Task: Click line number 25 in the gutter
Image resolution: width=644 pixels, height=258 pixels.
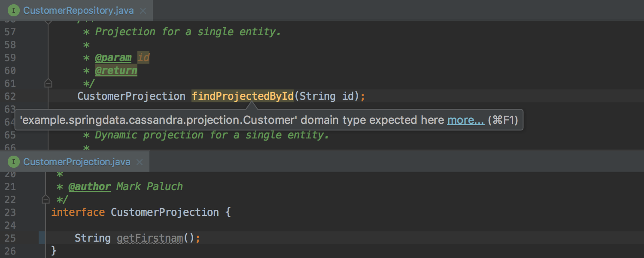Action: click(x=10, y=238)
